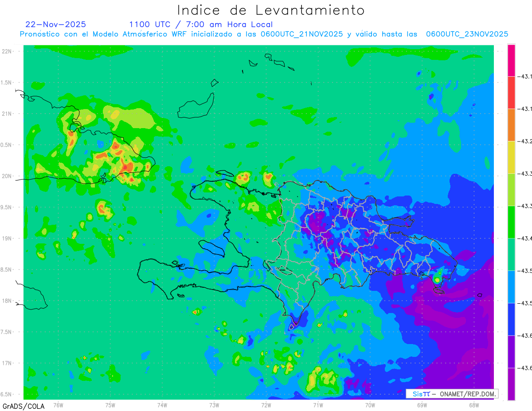
Task: Select the yellow-green swatch in the color bar
Action: (x=511, y=190)
